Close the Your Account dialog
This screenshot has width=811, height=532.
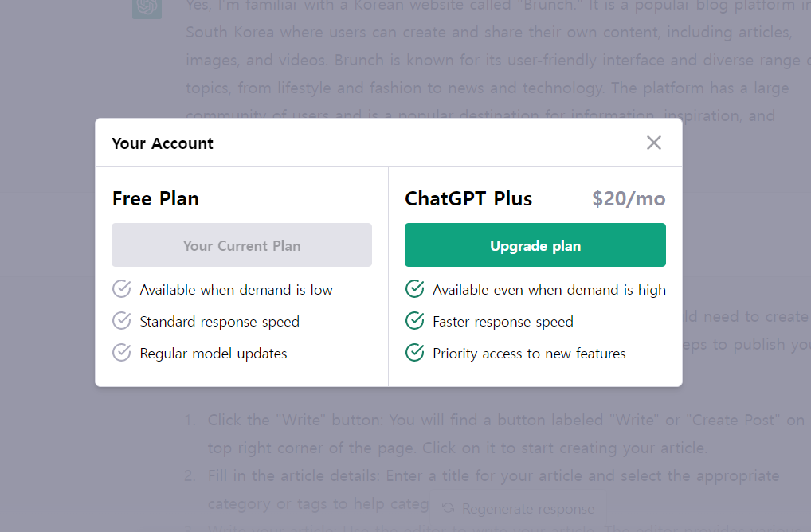pyautogui.click(x=653, y=143)
